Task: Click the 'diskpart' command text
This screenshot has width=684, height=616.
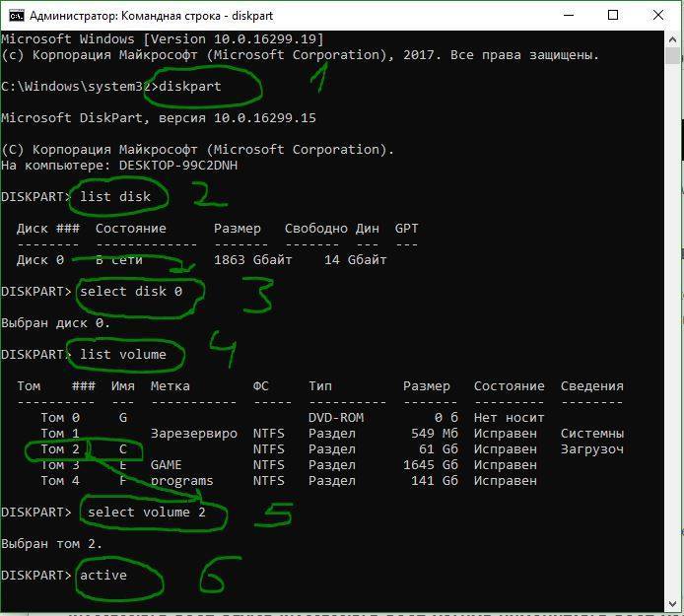Action: tap(190, 87)
